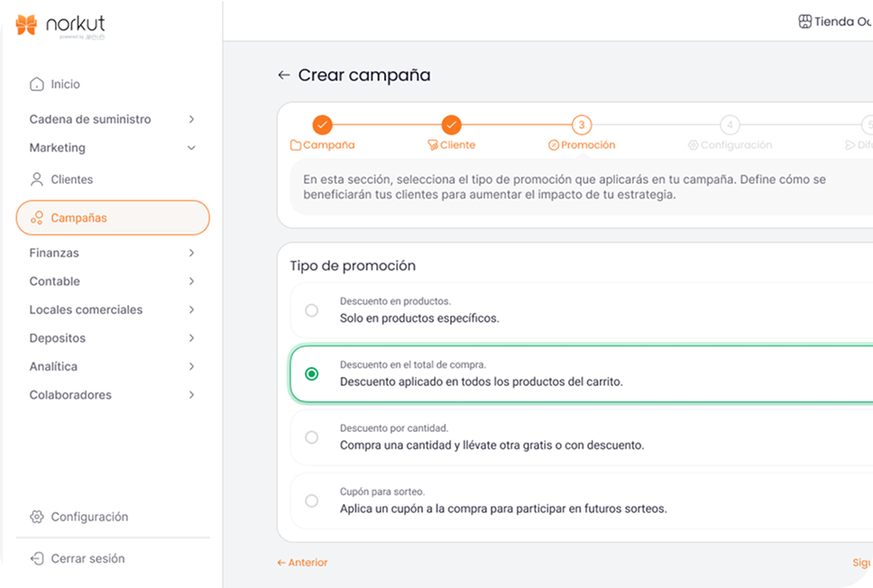Image resolution: width=873 pixels, height=588 pixels.
Task: Expand the Cadena de suministro menu
Action: (190, 119)
